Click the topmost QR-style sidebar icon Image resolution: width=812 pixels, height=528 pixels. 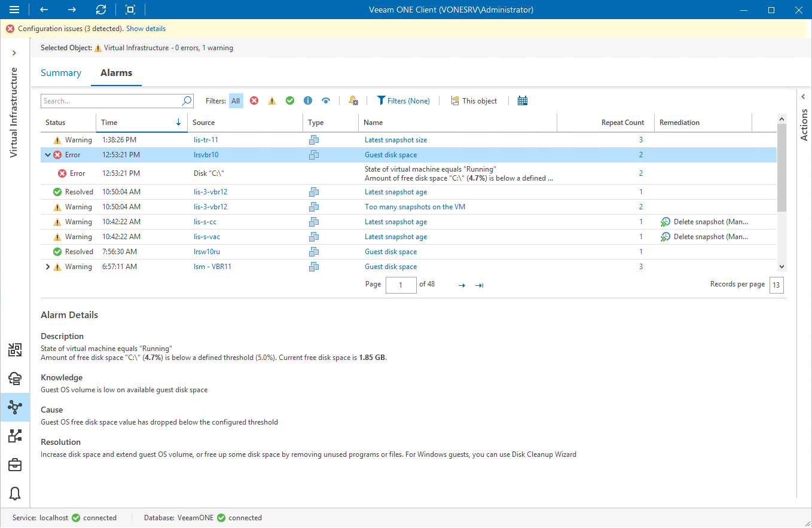click(x=15, y=350)
